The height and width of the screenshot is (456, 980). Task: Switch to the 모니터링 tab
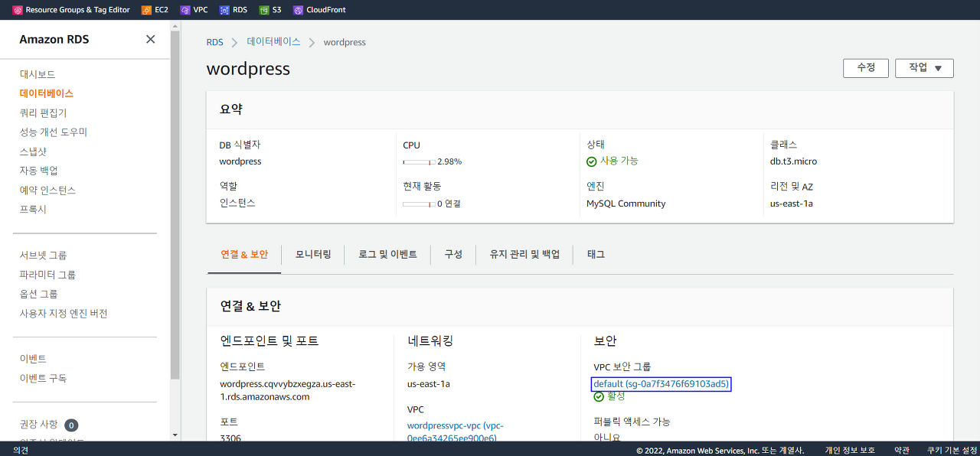coord(313,254)
